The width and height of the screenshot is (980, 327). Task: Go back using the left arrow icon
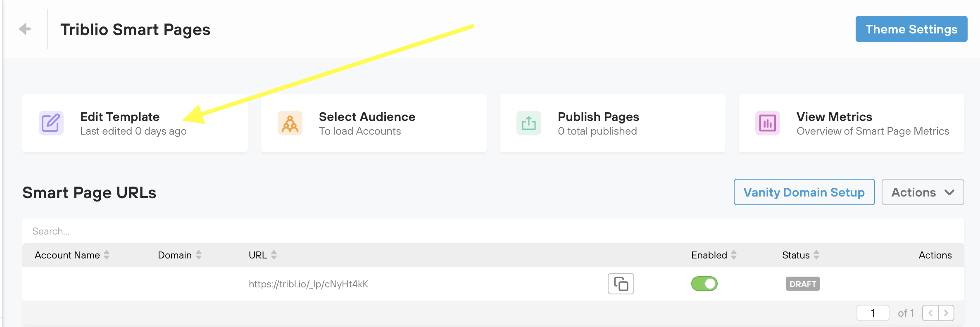(25, 29)
